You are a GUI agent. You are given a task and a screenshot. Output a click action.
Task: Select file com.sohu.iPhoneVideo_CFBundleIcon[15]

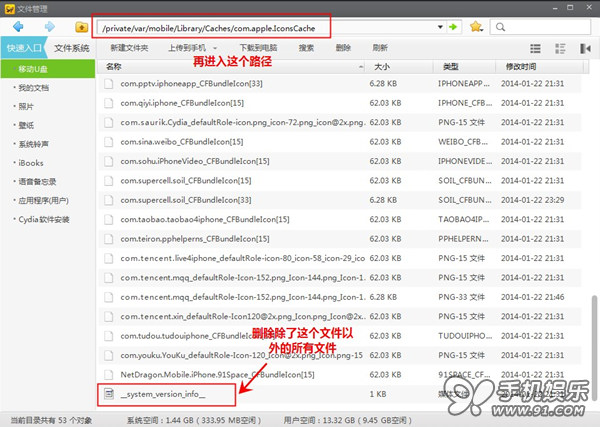tap(340, 161)
